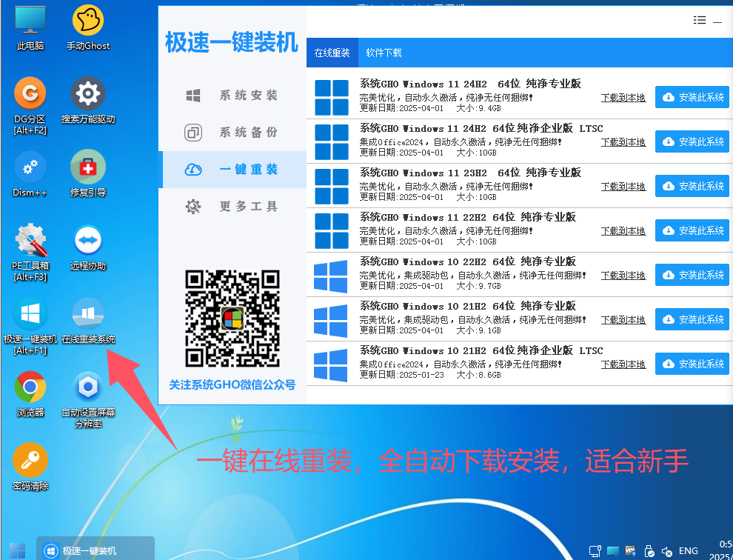The height and width of the screenshot is (560, 733).
Task: Install Windows 11 24H2 企业版 LTSC system
Action: (x=692, y=141)
